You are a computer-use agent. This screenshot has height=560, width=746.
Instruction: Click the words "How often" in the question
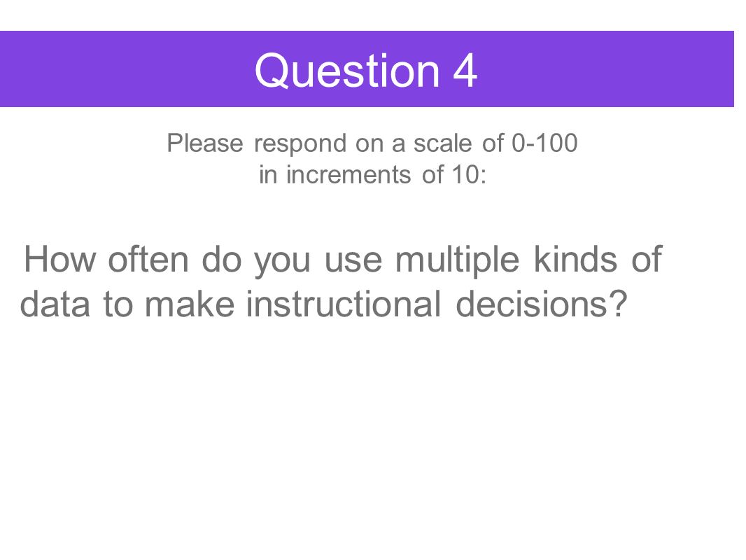coord(106,259)
